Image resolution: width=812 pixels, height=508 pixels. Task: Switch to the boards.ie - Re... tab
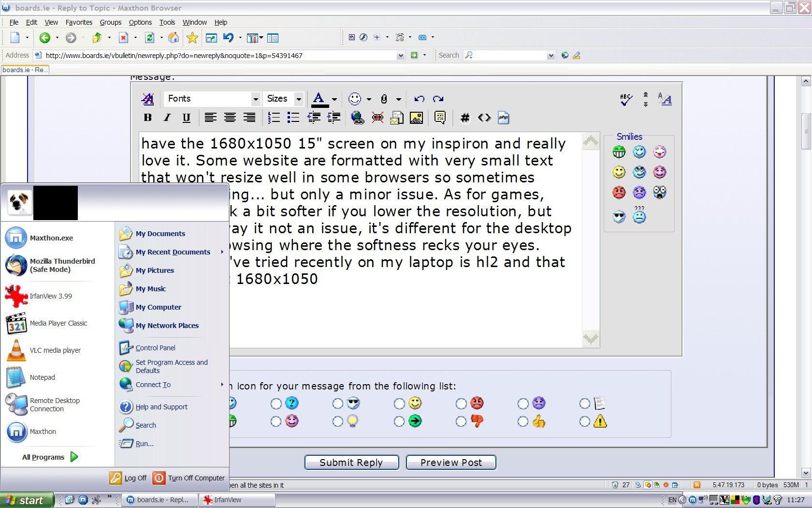pos(25,70)
